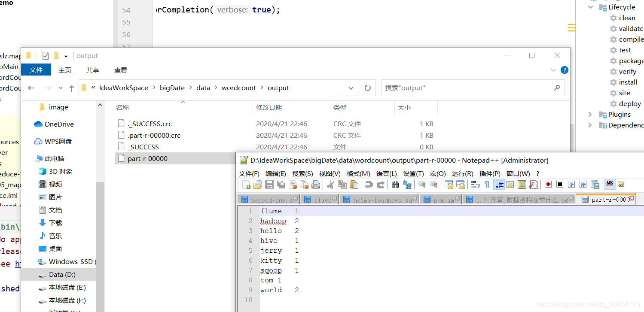The height and width of the screenshot is (312, 644).
Task: Open 查看 ribbon tab in Explorer
Action: click(121, 70)
